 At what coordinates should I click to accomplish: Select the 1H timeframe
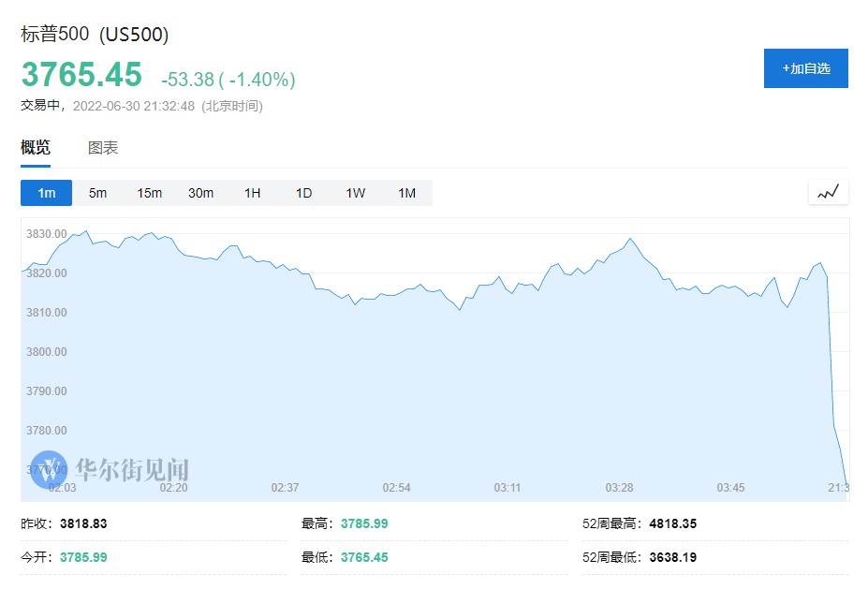pos(253,193)
